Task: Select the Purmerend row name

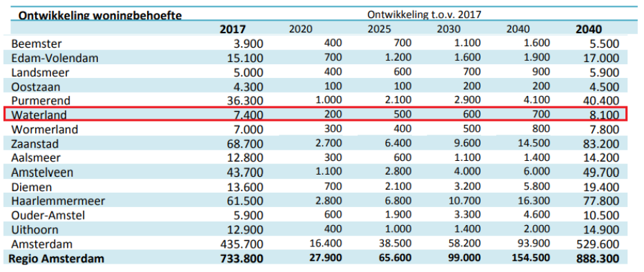Action: 41,101
